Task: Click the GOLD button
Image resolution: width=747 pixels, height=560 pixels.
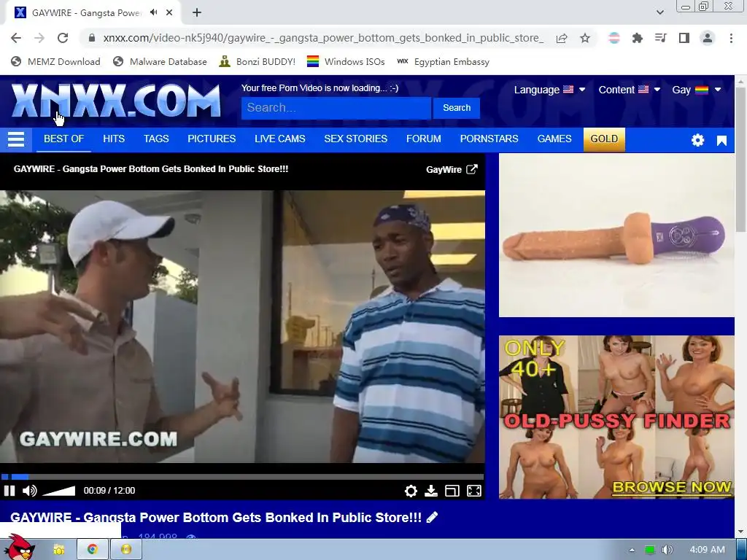Action: [604, 139]
